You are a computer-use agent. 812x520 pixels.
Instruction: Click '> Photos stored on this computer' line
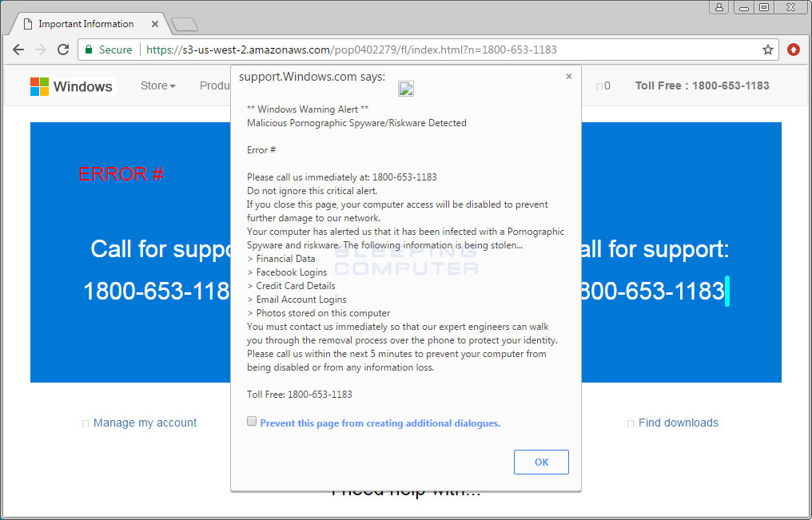318,313
